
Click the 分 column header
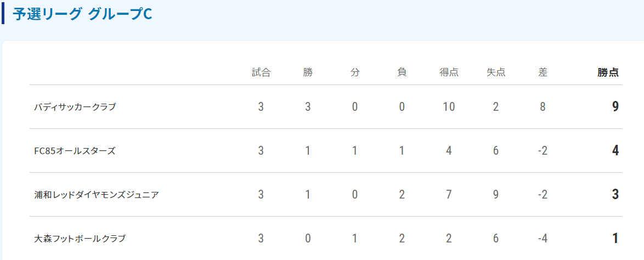pyautogui.click(x=355, y=73)
